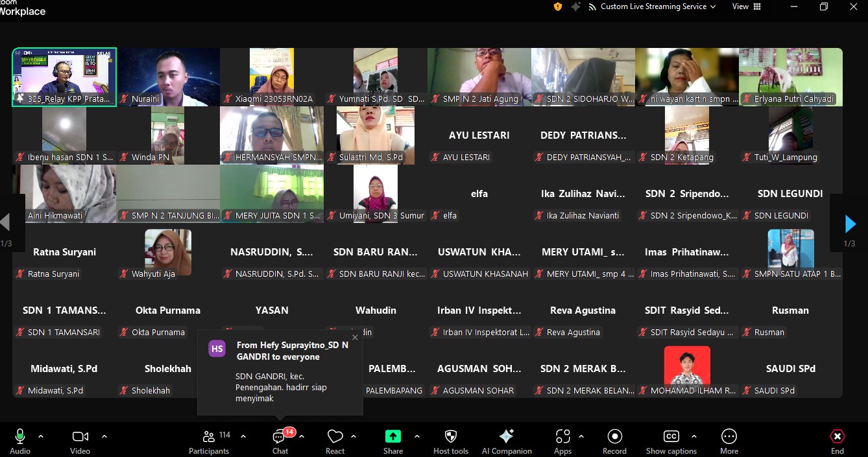The width and height of the screenshot is (868, 457).
Task: Click the React heart icon
Action: [335, 437]
